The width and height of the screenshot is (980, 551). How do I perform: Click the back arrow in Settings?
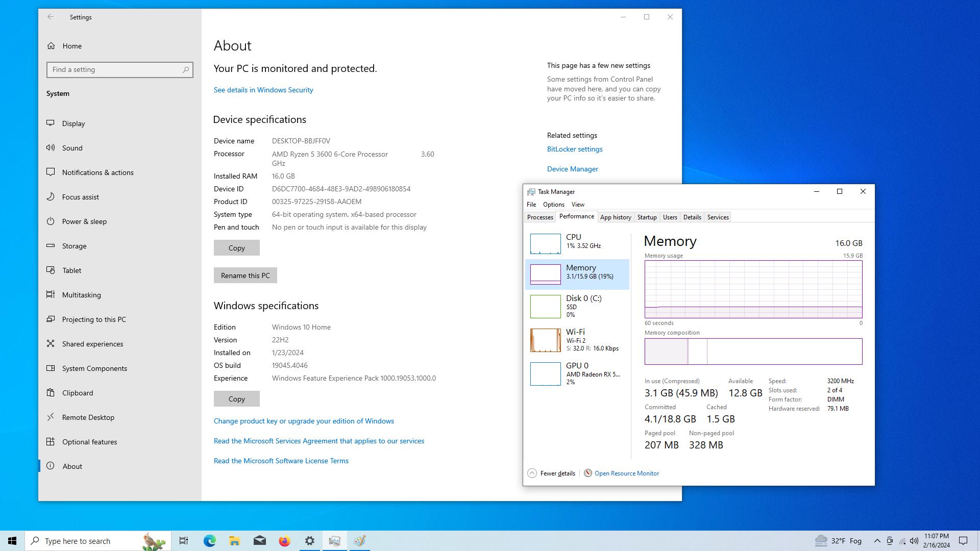(51, 17)
